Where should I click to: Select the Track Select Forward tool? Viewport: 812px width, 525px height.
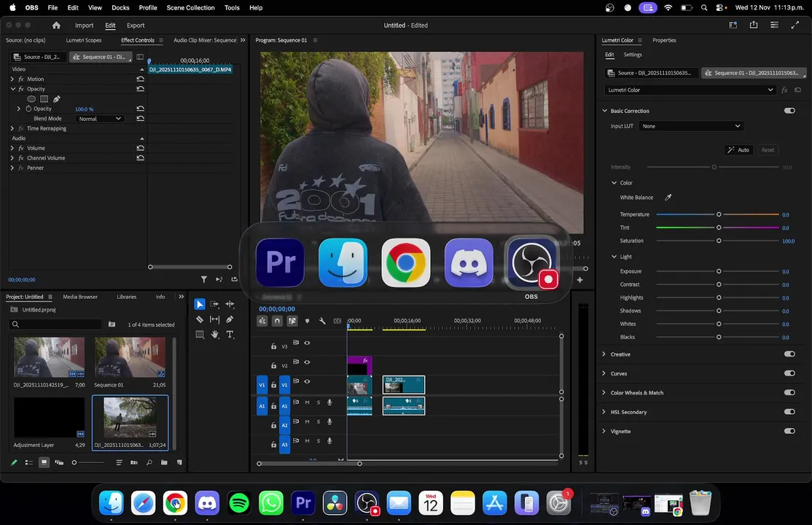[214, 304]
